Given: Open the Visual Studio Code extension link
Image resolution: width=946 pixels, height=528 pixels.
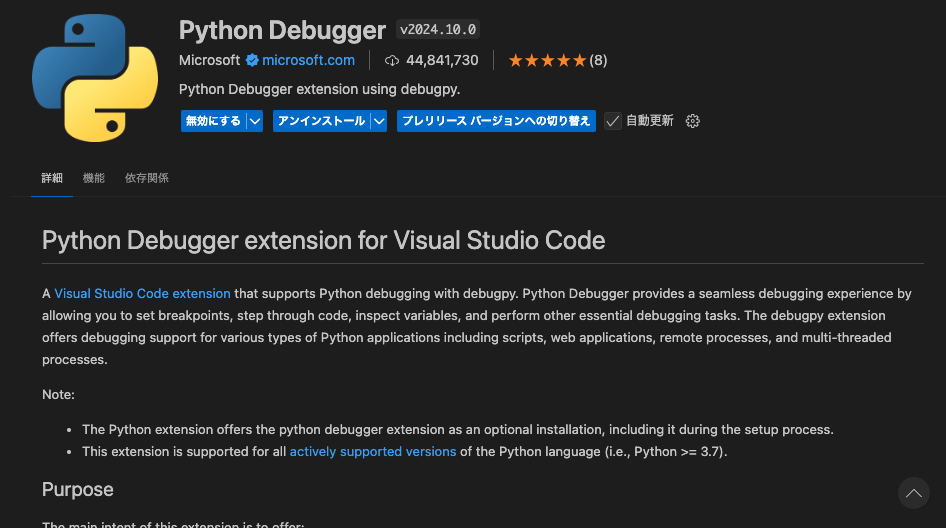Looking at the screenshot, I should 142,293.
